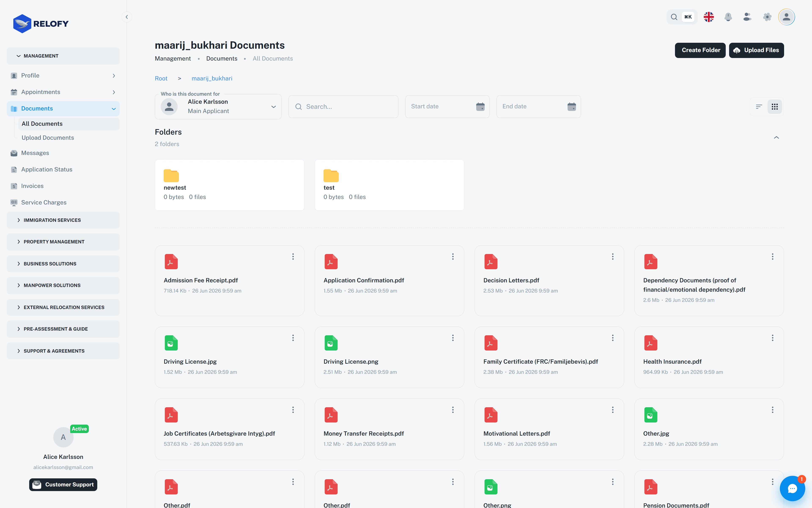Open Application Status page
This screenshot has width=812, height=508.
(63, 170)
